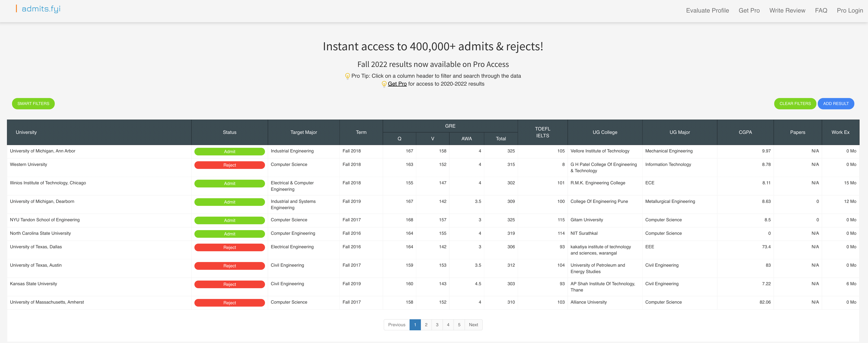
Task: Filter by the GRE V column header
Action: click(x=433, y=139)
